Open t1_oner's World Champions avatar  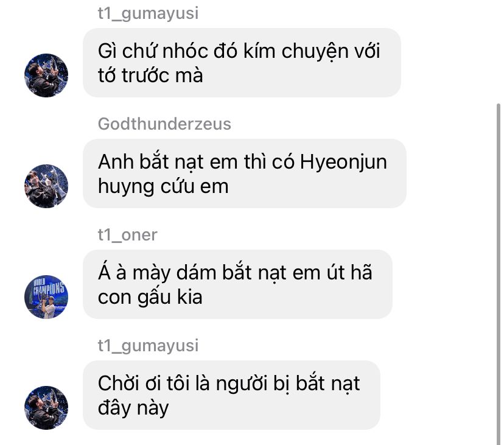tap(46, 297)
